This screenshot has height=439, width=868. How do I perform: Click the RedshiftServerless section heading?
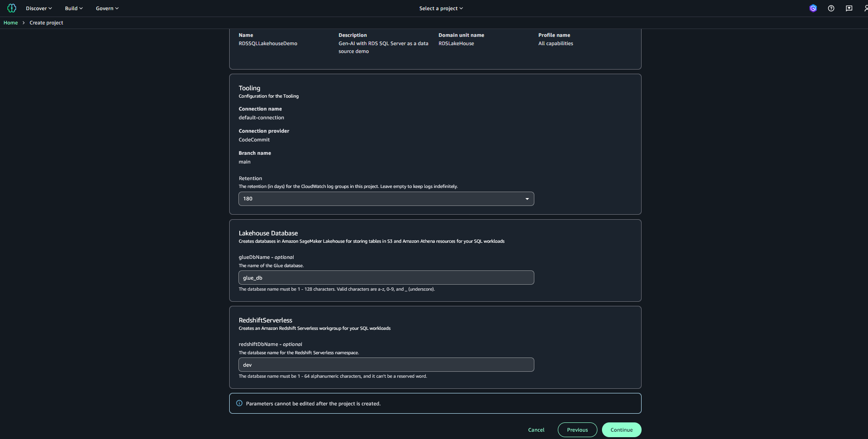[266, 320]
